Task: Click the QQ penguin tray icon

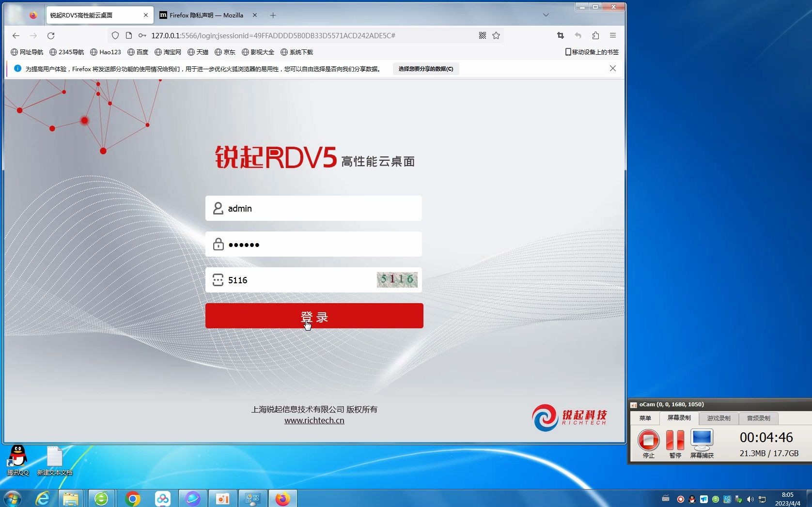Action: point(692,499)
